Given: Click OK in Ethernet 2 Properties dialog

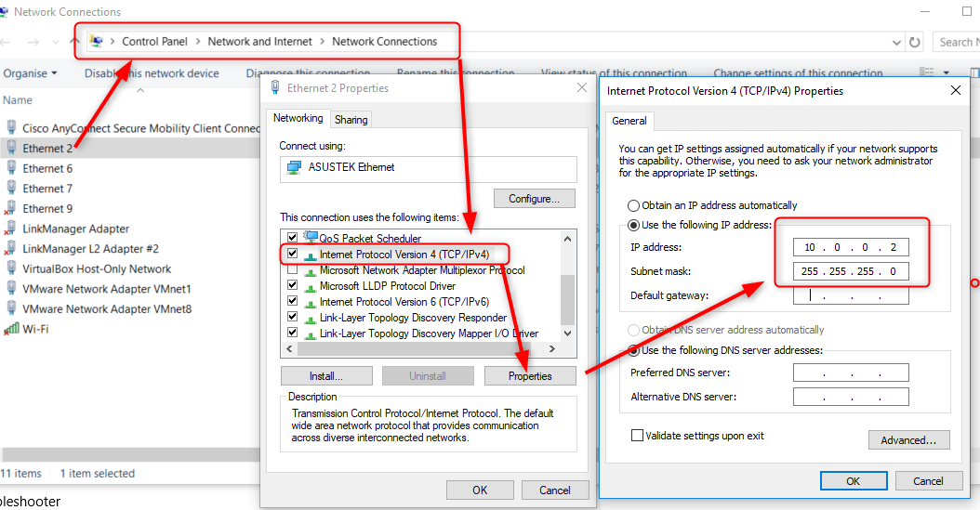Looking at the screenshot, I should pyautogui.click(x=480, y=490).
